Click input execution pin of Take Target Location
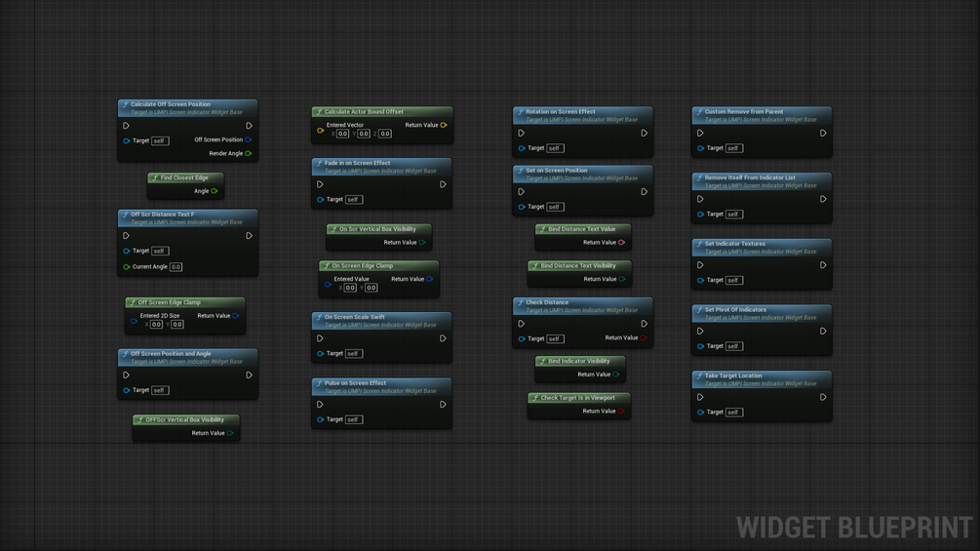 (700, 397)
